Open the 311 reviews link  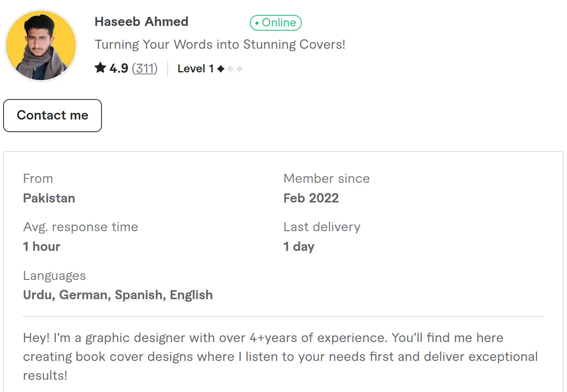point(144,68)
